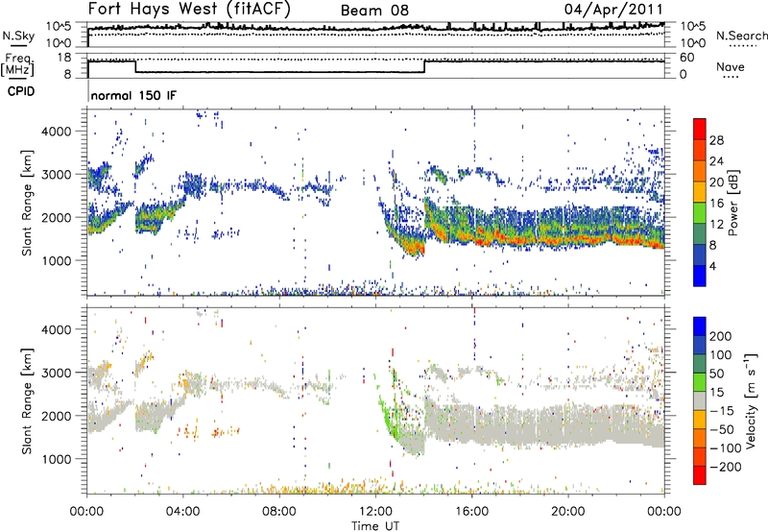
Task: Click the '08:00' time axis tick label
Action: (279, 512)
